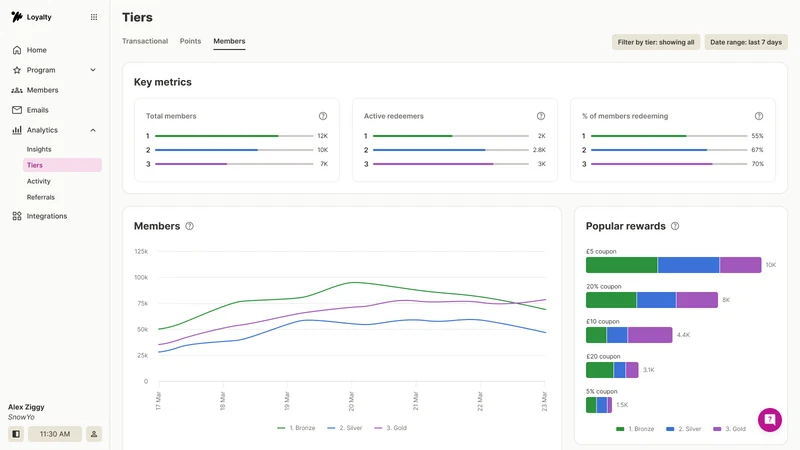Toggle Gold in Popular rewards legend
The image size is (800, 450).
point(730,429)
